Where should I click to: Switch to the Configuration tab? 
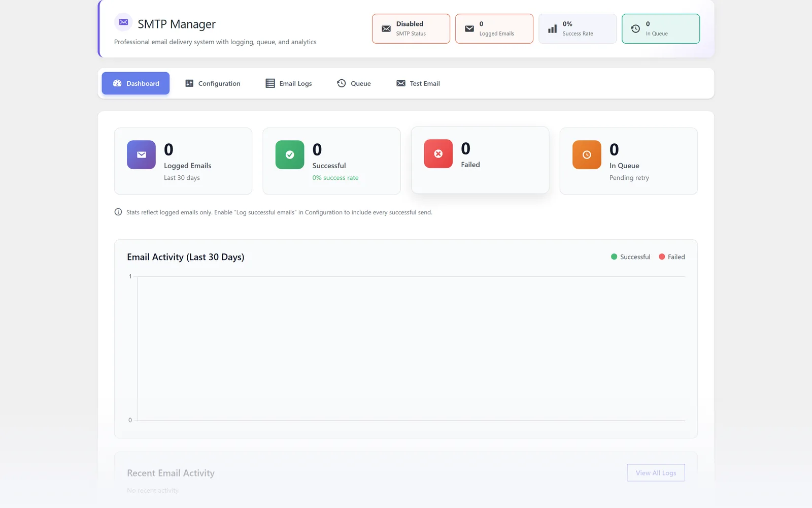pos(213,83)
